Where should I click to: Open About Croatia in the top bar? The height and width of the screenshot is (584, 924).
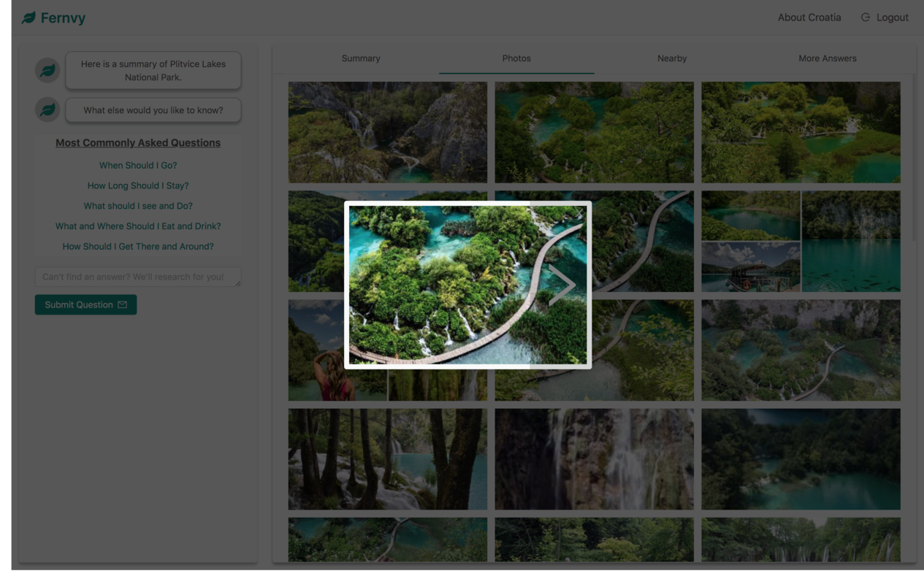[x=809, y=17]
